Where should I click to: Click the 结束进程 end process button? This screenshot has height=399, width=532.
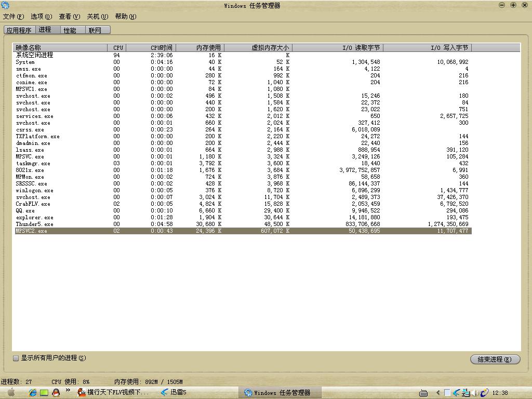(495, 359)
